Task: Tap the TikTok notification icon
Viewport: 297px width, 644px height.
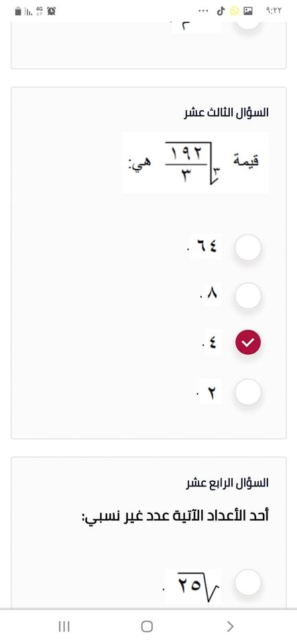Action: click(221, 11)
